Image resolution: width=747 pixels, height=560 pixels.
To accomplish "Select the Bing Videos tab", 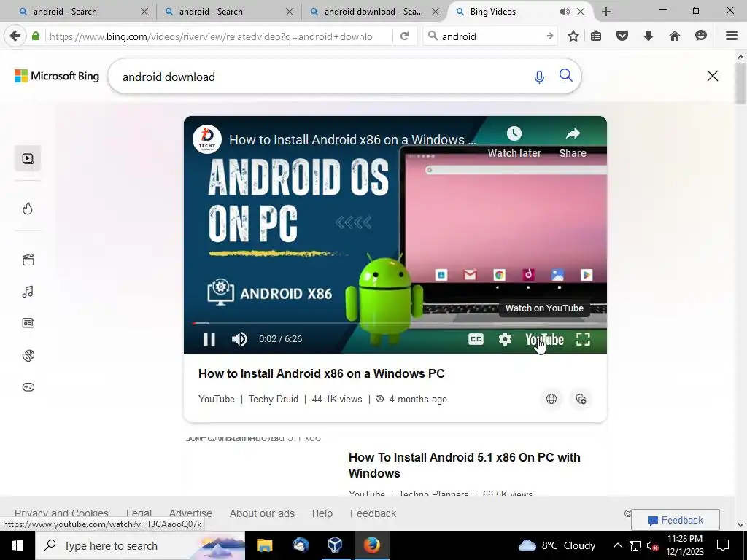I will pos(492,12).
